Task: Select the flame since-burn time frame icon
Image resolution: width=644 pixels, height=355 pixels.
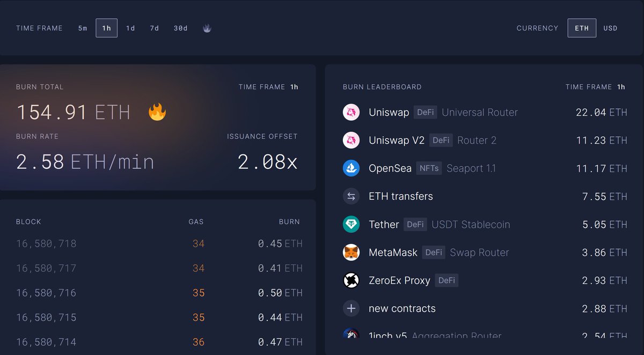Action: pos(207,28)
